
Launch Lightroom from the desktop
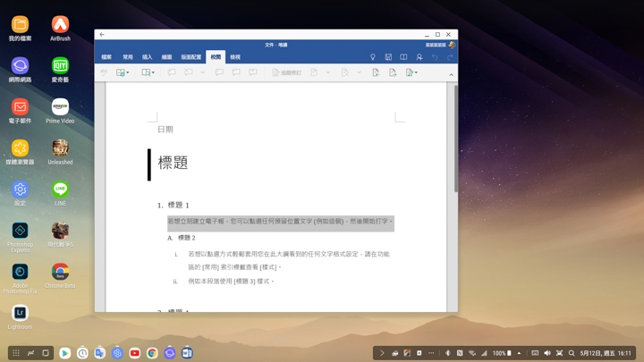click(x=20, y=317)
